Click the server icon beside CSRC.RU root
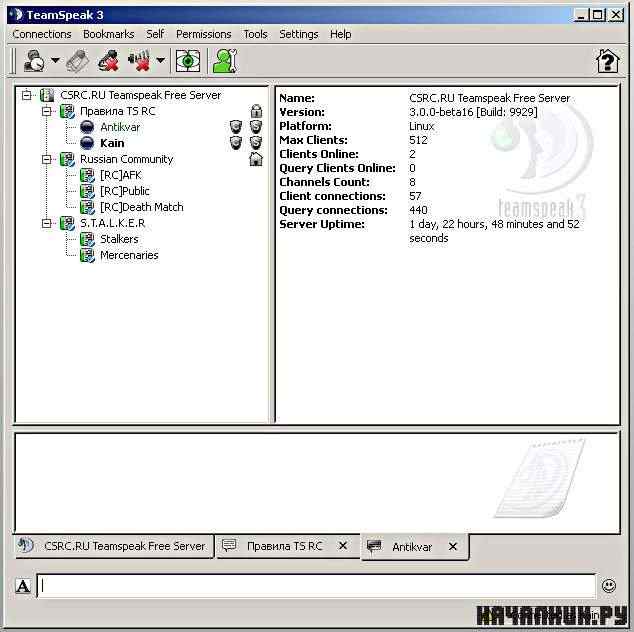The width and height of the screenshot is (634, 632). click(47, 95)
